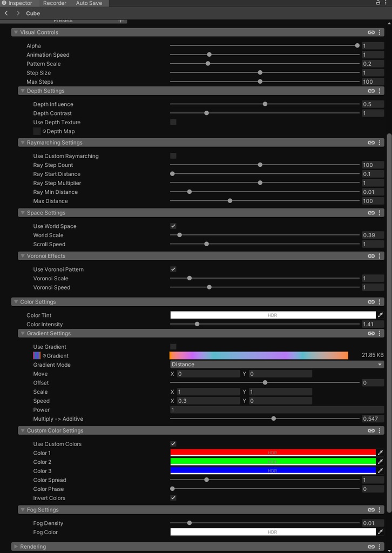The image size is (392, 553).
Task: Click the link icon on Rendering header
Action: (x=371, y=547)
